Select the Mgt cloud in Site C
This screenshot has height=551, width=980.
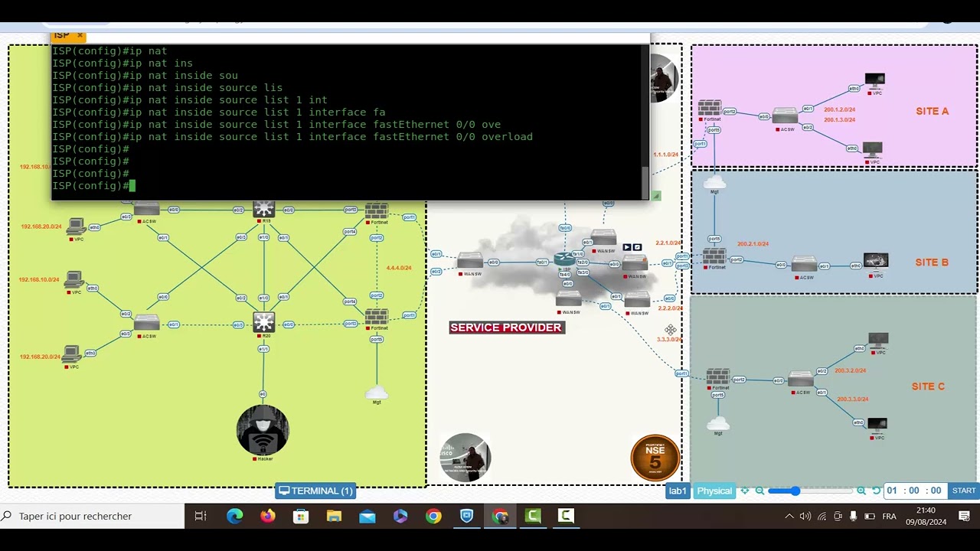pos(718,423)
